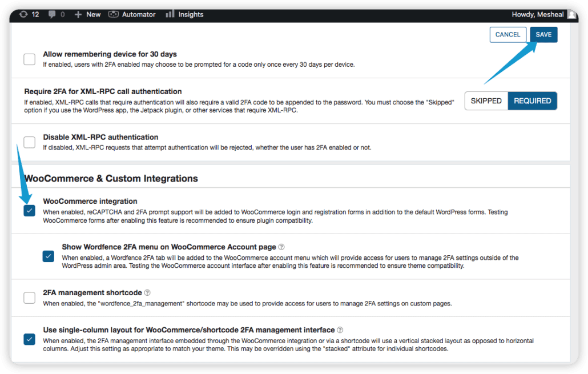Click the WooCommerce integration label text
Image resolution: width=588 pixels, height=374 pixels.
tap(90, 201)
